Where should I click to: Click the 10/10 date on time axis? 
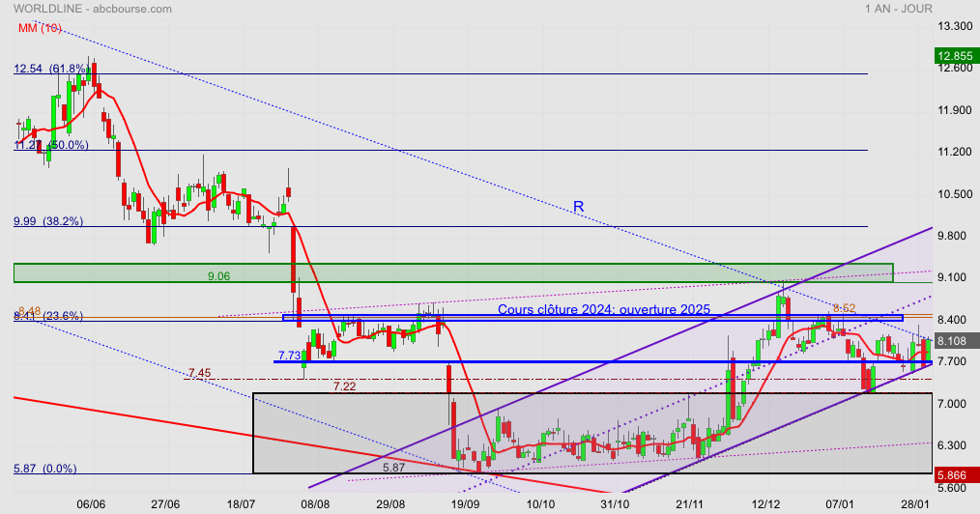tap(540, 504)
